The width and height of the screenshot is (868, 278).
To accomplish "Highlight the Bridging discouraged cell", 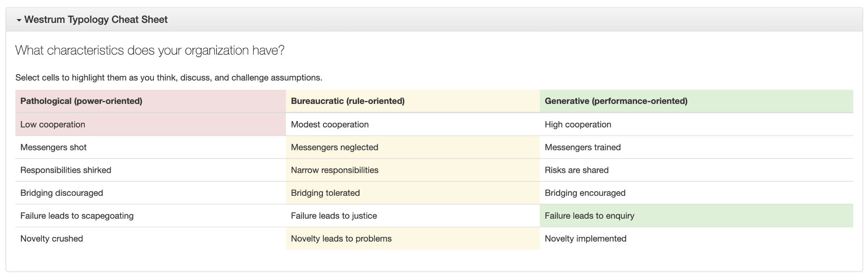I will [150, 193].
